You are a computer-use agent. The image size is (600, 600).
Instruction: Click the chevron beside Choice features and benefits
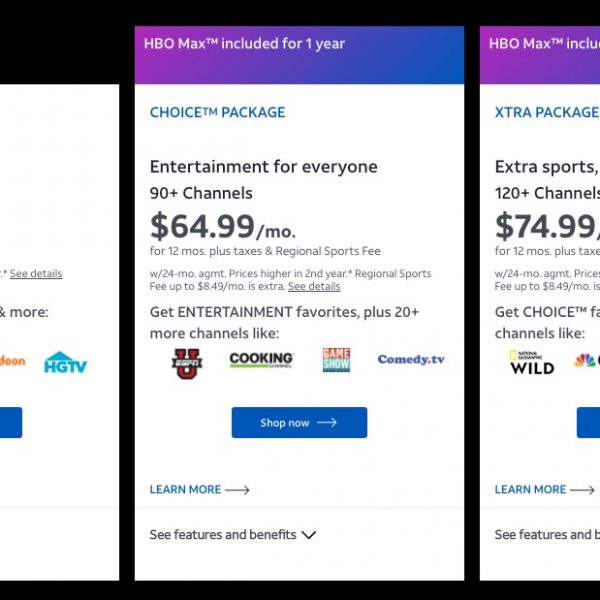tap(309, 535)
